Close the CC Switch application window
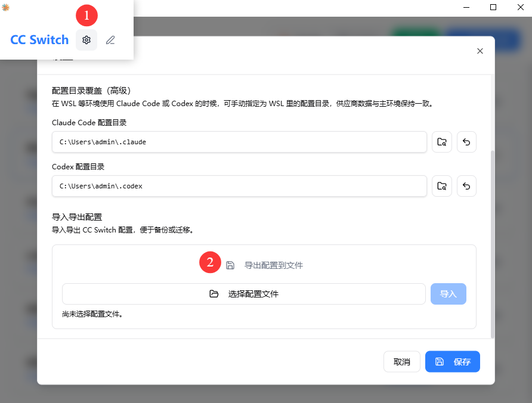 coord(519,7)
